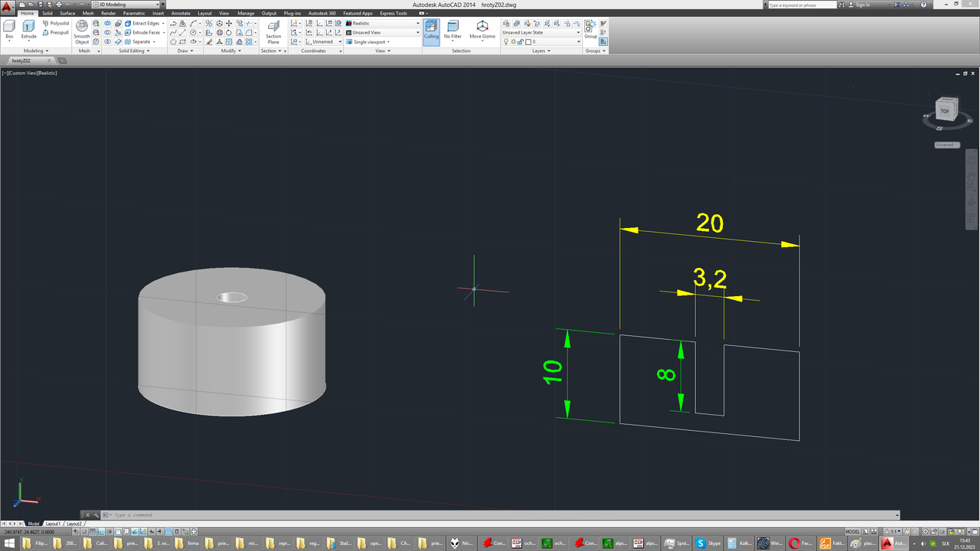Expand the Solid Editing panel
This screenshot has width=980, height=551.
pyautogui.click(x=135, y=51)
